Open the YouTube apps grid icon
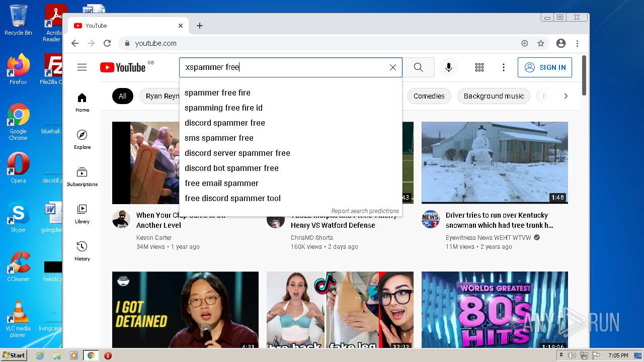The image size is (644, 362). pyautogui.click(x=479, y=67)
